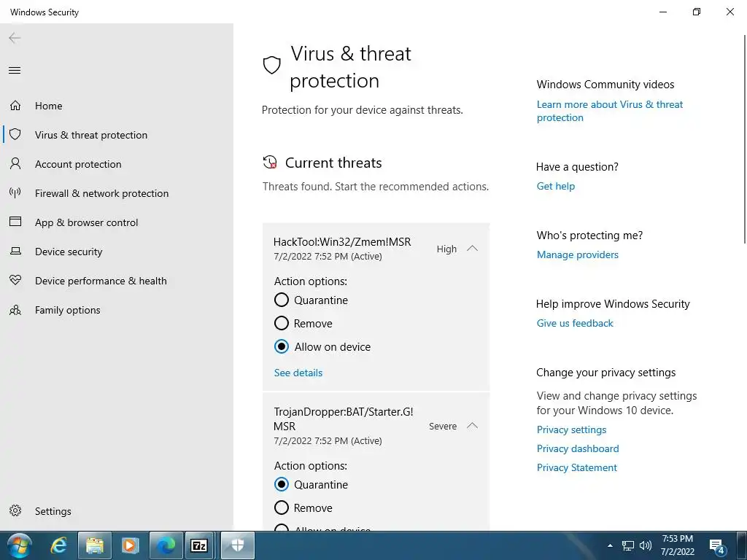The width and height of the screenshot is (747, 560).
Task: Open media player from taskbar
Action: (130, 545)
